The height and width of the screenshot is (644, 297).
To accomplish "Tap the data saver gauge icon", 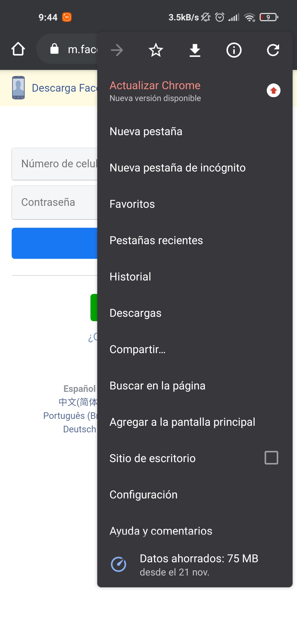I will point(119,564).
